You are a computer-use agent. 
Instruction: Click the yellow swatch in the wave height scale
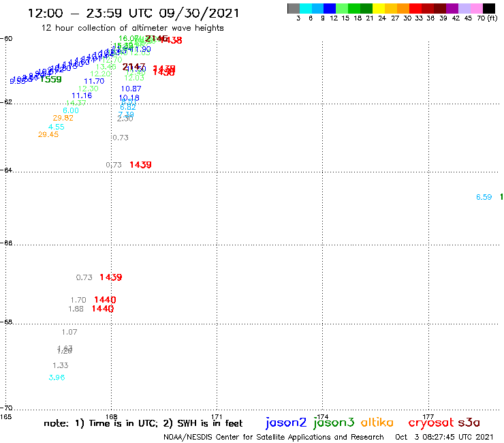tap(379, 8)
